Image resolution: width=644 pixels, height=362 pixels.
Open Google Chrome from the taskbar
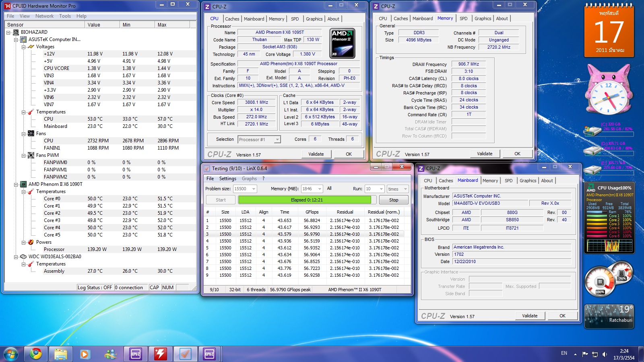click(36, 354)
